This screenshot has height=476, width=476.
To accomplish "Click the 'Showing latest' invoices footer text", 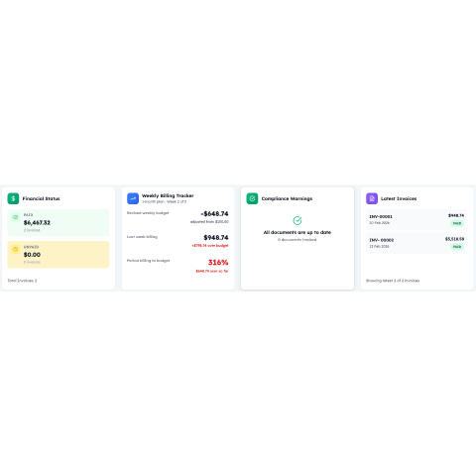I will click(393, 281).
